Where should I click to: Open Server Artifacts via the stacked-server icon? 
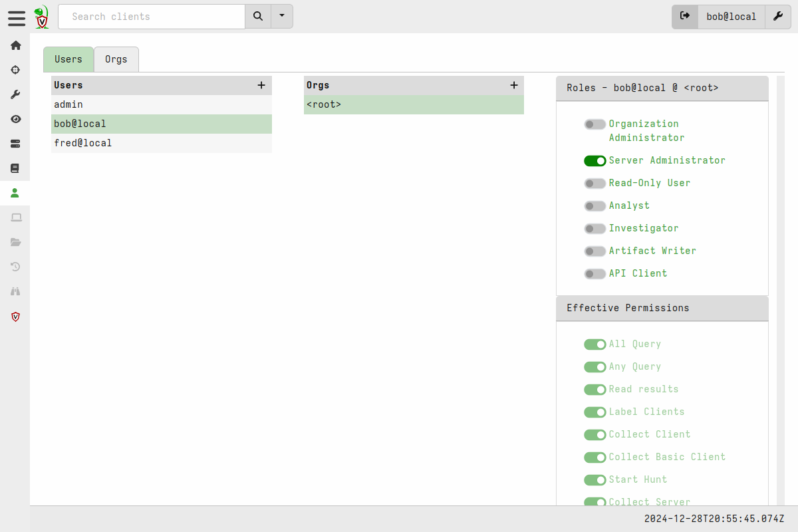click(x=15, y=144)
